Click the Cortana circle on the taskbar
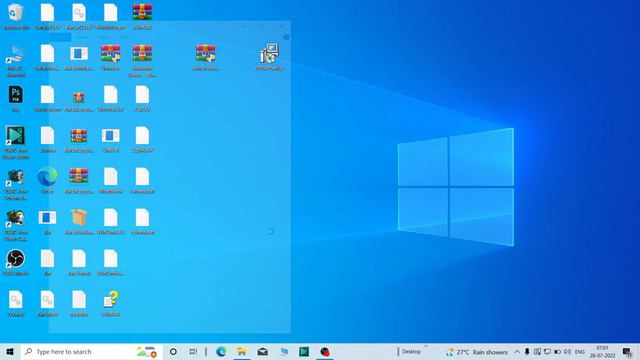640x360 pixels. (173, 351)
